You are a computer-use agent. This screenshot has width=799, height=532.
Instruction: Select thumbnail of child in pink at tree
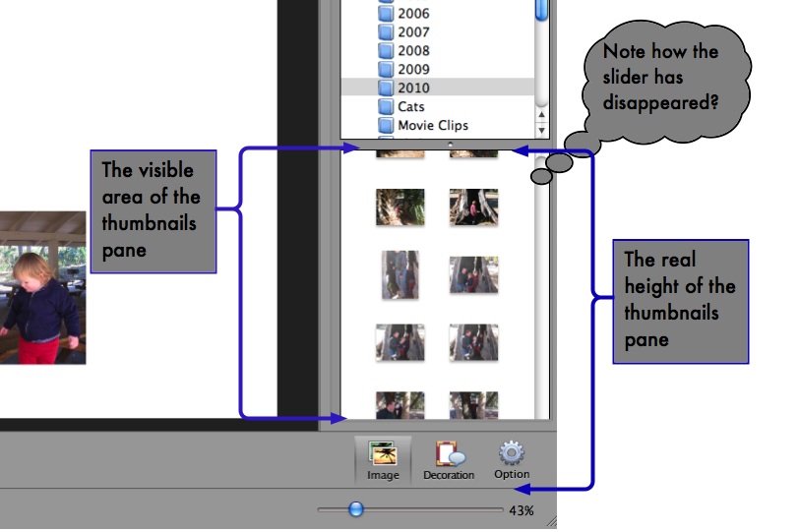473,207
